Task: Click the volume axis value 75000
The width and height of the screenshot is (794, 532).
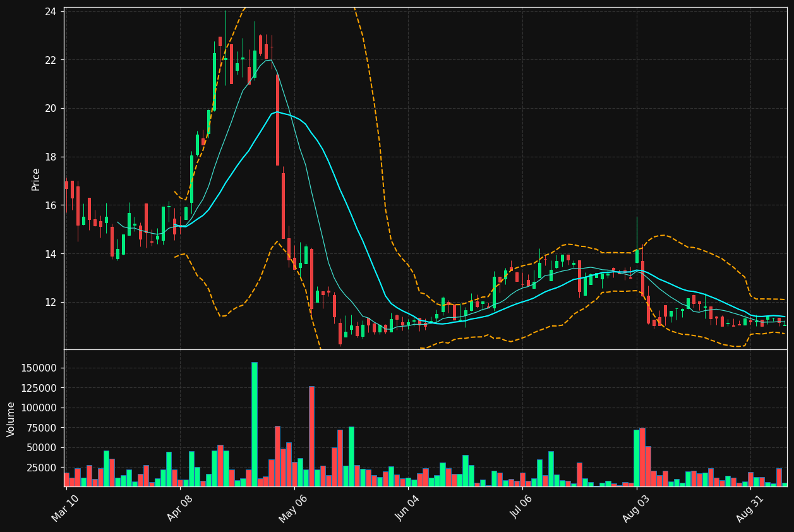Action: point(42,428)
